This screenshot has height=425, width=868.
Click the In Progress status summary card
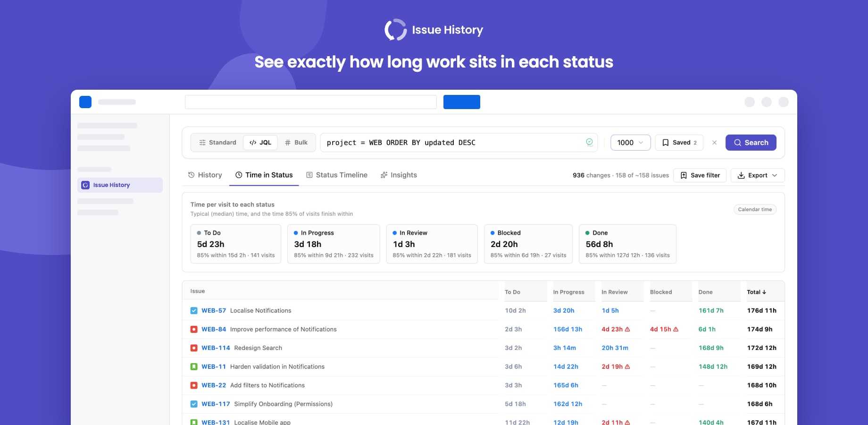pos(334,244)
